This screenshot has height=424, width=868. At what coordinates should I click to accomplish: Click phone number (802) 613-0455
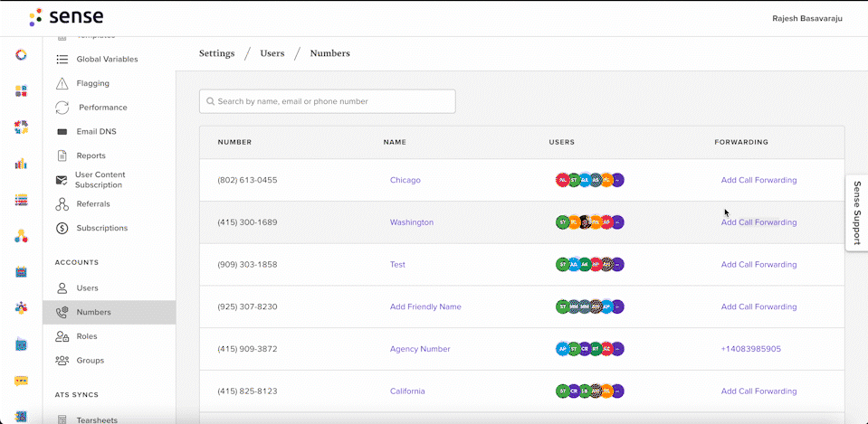pos(247,180)
